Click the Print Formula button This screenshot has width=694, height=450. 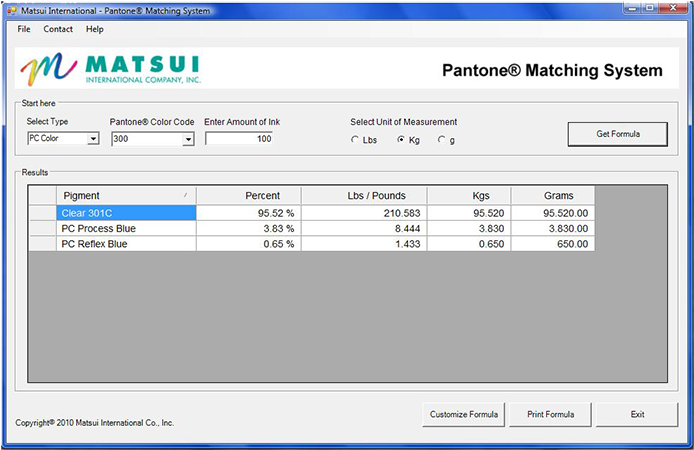click(x=550, y=415)
